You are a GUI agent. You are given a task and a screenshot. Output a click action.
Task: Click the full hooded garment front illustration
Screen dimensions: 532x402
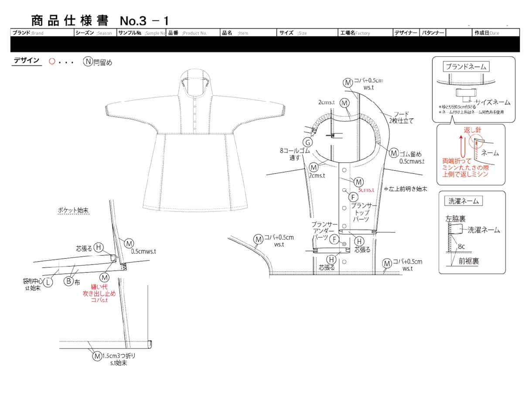195,140
